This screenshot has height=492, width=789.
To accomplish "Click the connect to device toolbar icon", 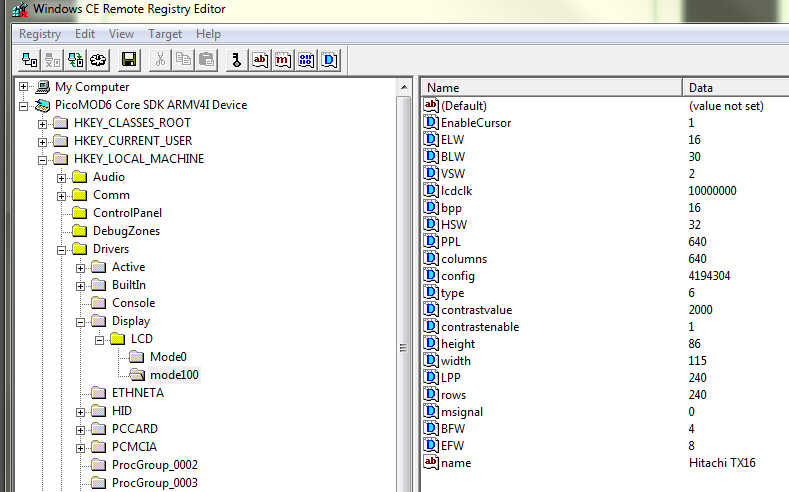I will pos(28,60).
